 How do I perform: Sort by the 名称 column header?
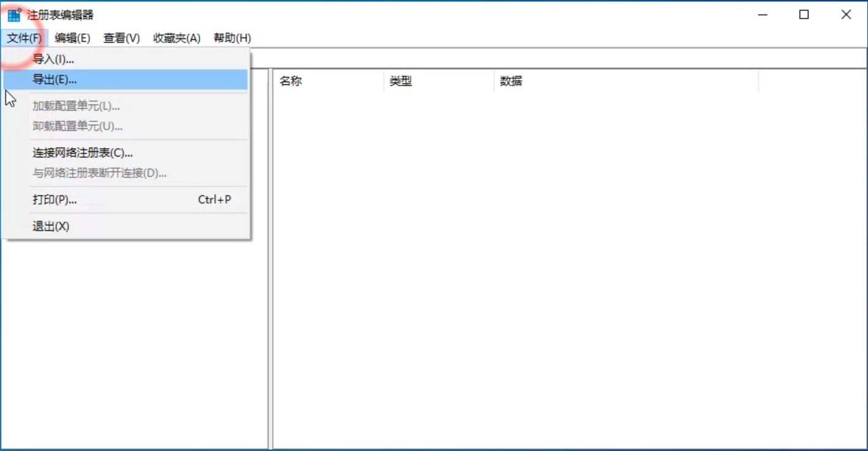[x=290, y=81]
